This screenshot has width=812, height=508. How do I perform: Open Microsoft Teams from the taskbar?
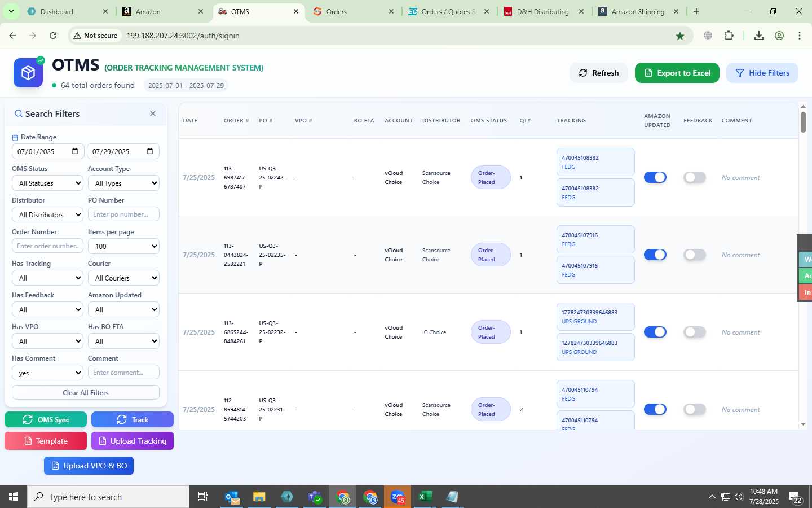(x=315, y=497)
